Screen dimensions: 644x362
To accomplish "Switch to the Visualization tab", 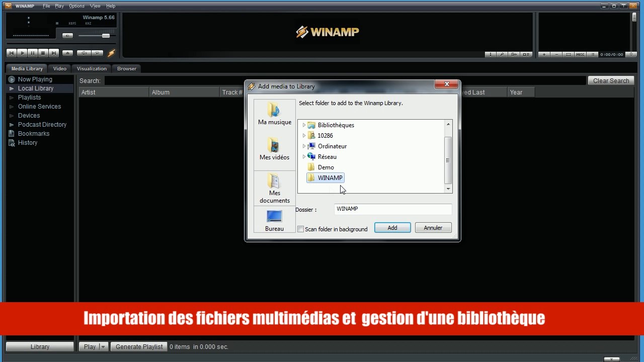I will point(92,68).
